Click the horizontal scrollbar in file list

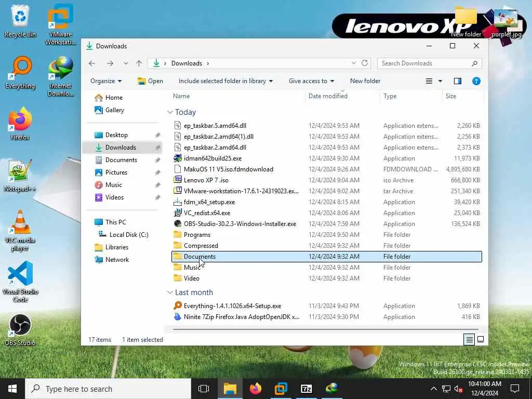[326, 329]
